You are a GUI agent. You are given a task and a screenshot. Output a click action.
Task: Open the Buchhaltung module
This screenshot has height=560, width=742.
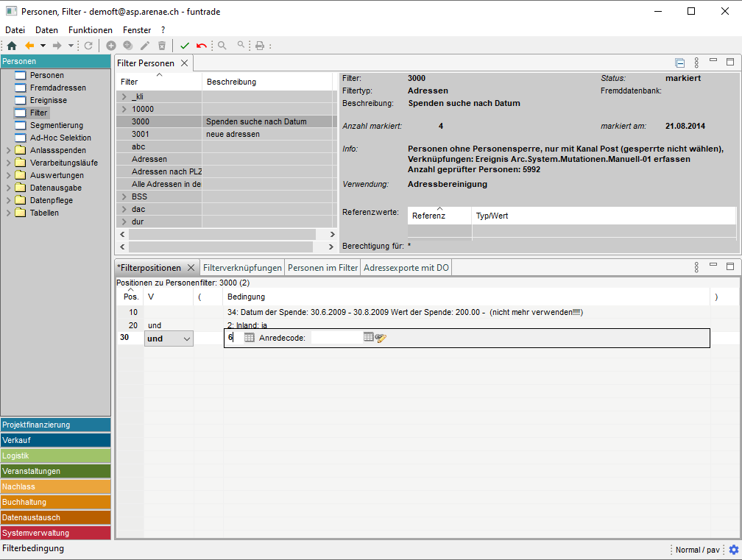click(55, 502)
